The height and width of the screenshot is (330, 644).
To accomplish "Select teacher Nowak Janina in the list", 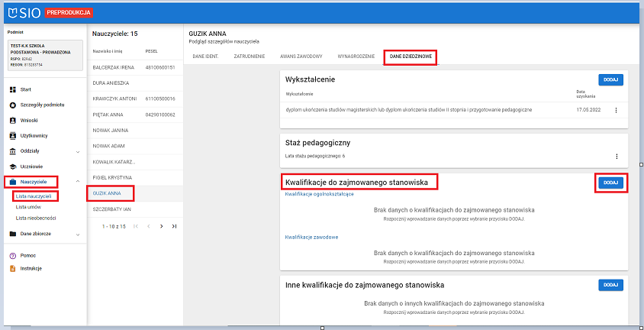I will point(111,130).
